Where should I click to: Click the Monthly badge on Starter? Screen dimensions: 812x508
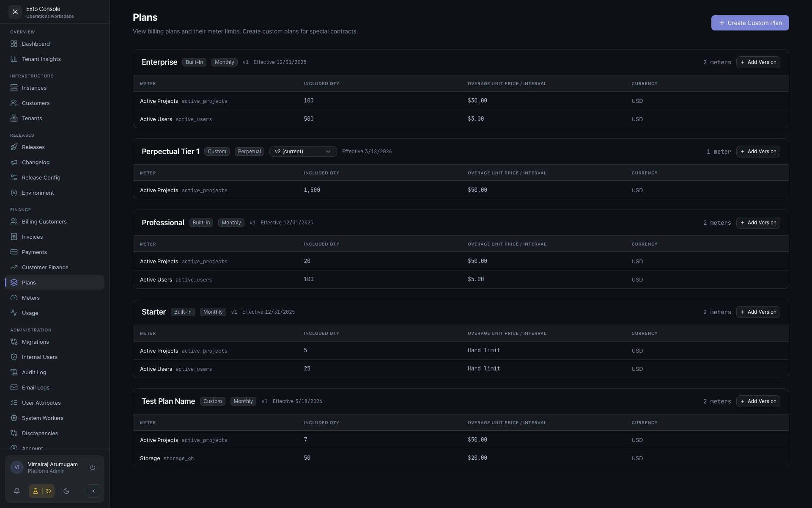(x=213, y=312)
